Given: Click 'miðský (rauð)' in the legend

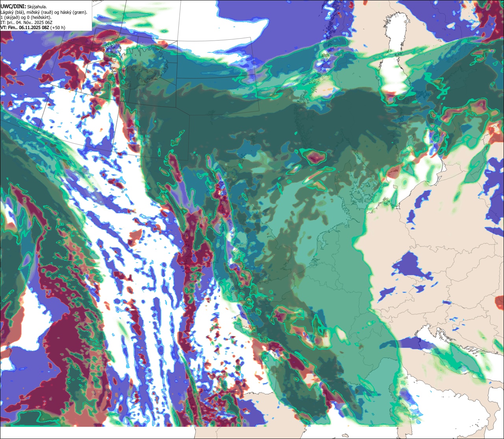Looking at the screenshot, I should click(40, 12).
